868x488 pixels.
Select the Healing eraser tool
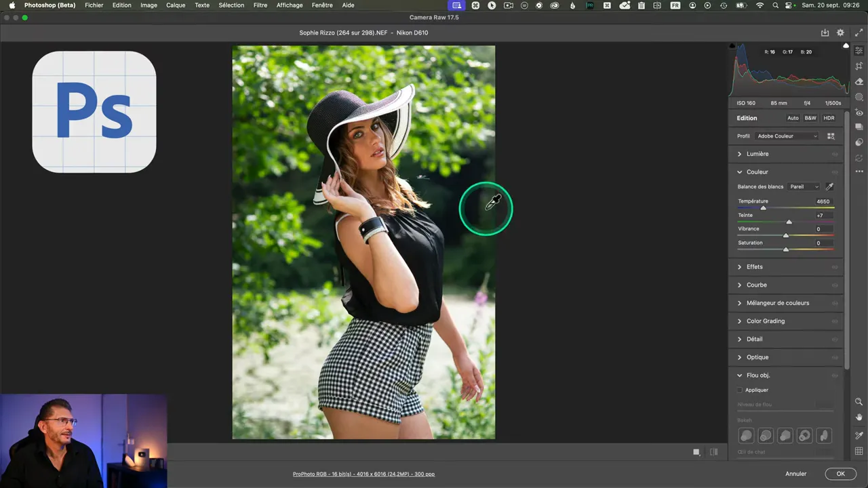click(x=859, y=81)
